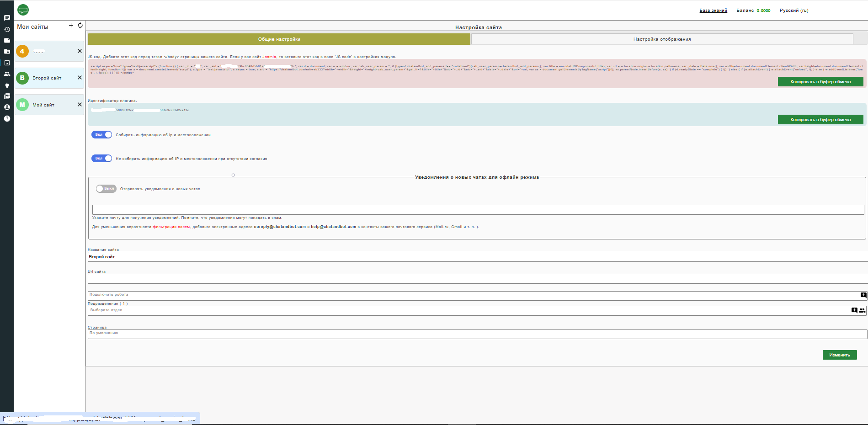Add a new site with plus icon
The height and width of the screenshot is (425, 868).
pos(71,26)
